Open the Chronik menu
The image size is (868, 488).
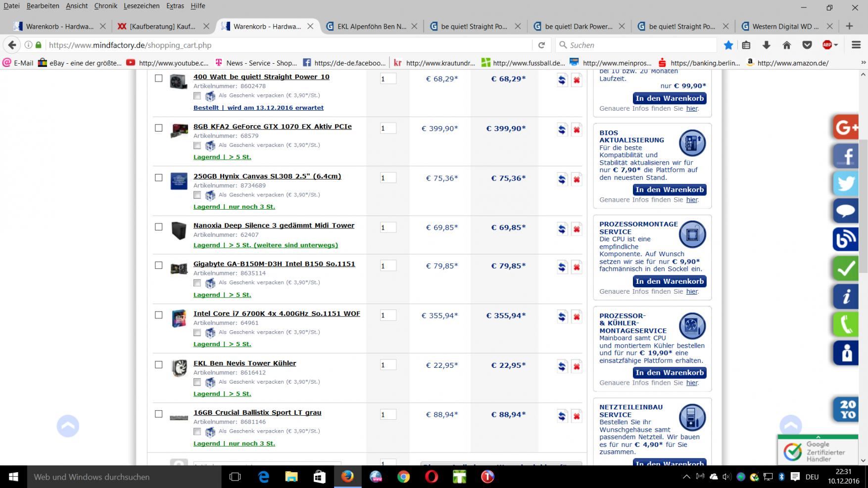[105, 6]
